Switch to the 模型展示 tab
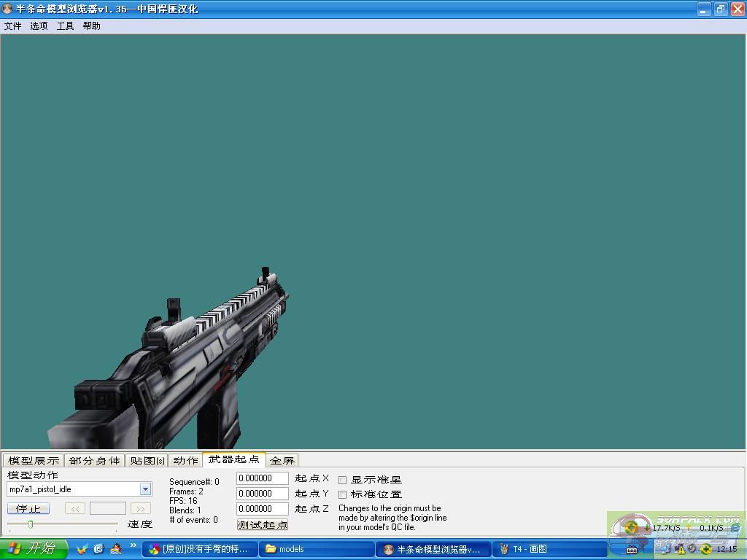The height and width of the screenshot is (560, 747). tap(33, 460)
